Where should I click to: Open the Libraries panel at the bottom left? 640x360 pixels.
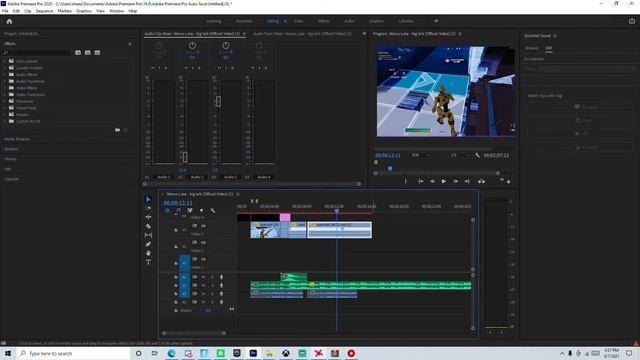[x=11, y=179]
